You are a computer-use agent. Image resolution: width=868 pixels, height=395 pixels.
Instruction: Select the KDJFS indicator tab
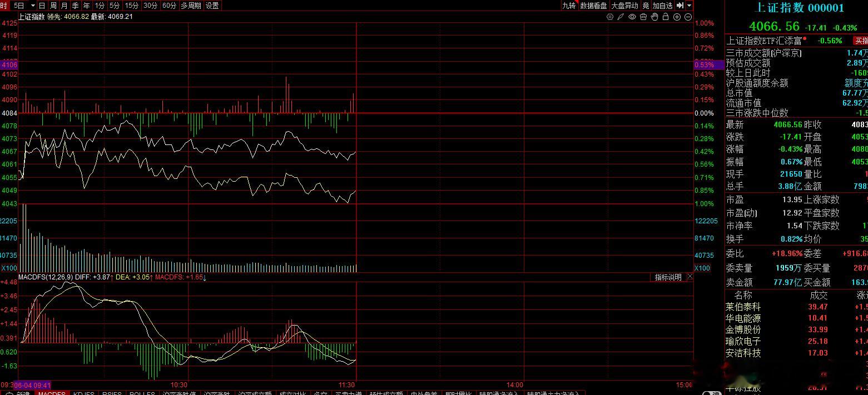[x=83, y=392]
